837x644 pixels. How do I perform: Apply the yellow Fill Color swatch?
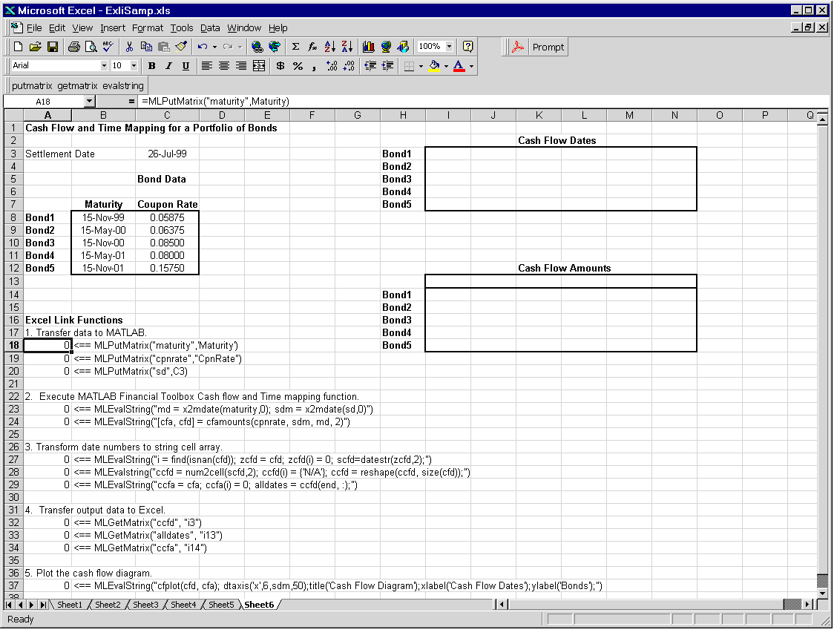[x=435, y=66]
